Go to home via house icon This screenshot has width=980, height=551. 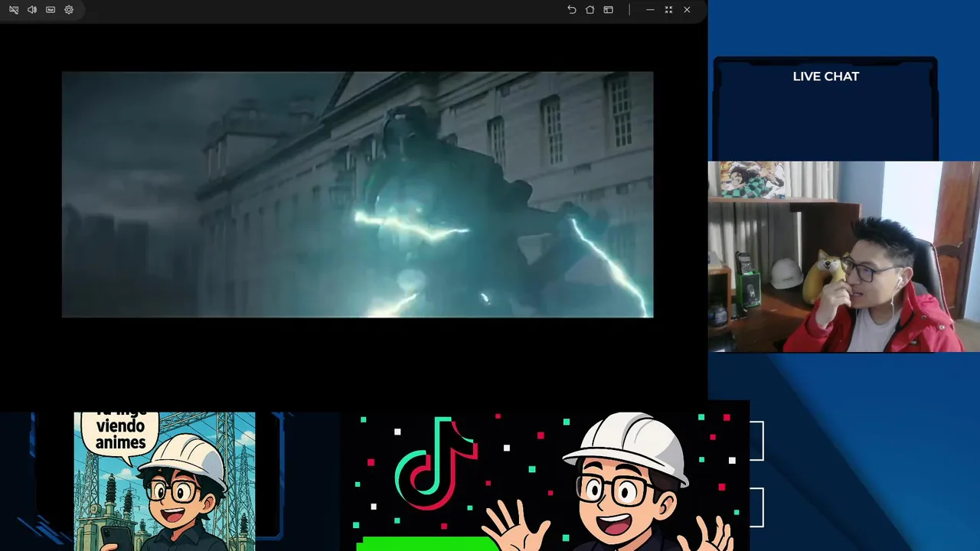[590, 10]
